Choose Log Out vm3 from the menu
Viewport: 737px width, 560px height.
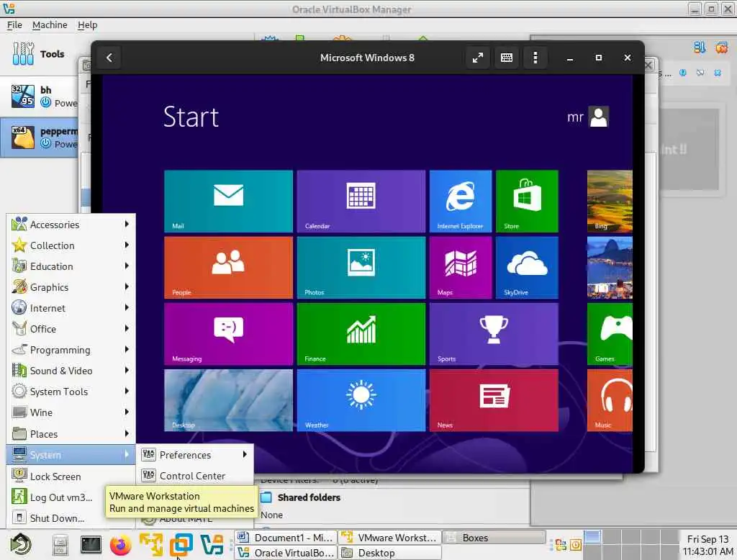pos(56,497)
